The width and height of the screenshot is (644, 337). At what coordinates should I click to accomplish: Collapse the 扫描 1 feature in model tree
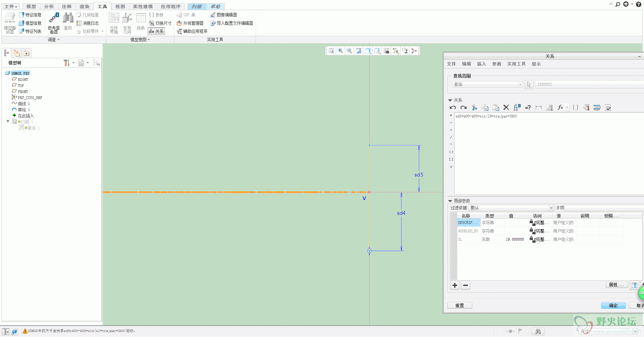[8, 122]
